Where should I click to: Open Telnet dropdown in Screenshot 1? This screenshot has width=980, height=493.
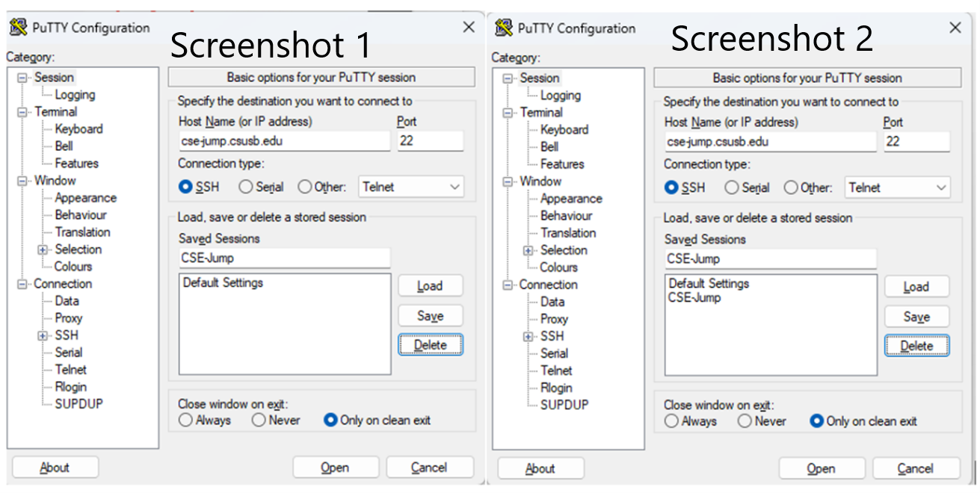[x=411, y=187]
